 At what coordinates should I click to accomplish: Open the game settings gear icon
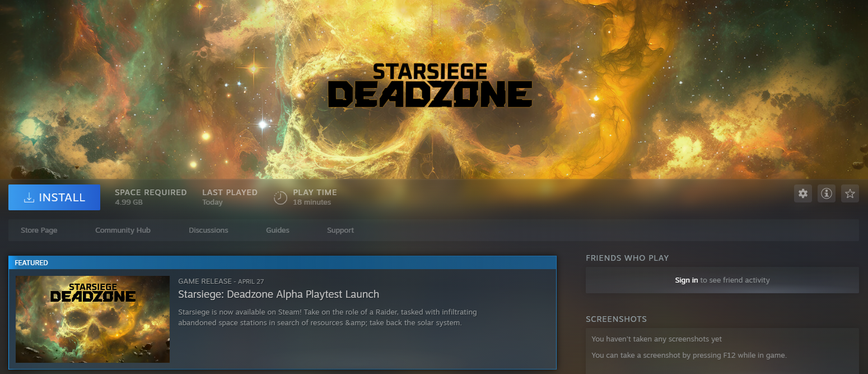coord(803,193)
